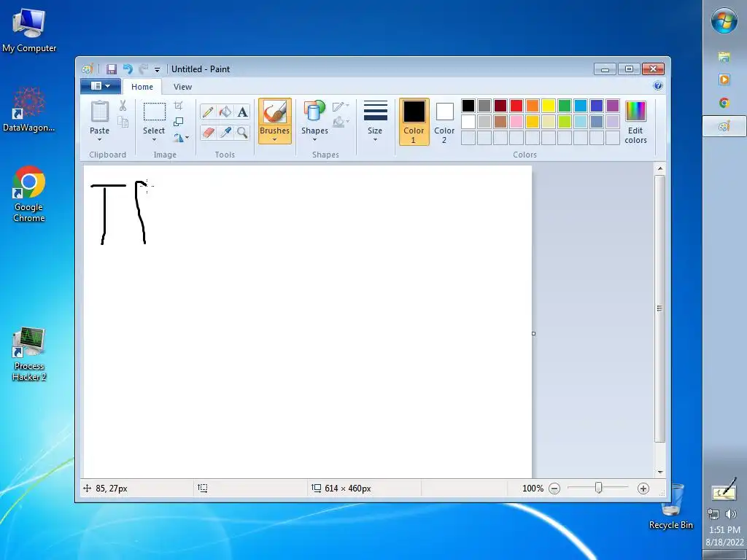
Task: Click the vertical scrollbar down arrow
Action: point(659,472)
